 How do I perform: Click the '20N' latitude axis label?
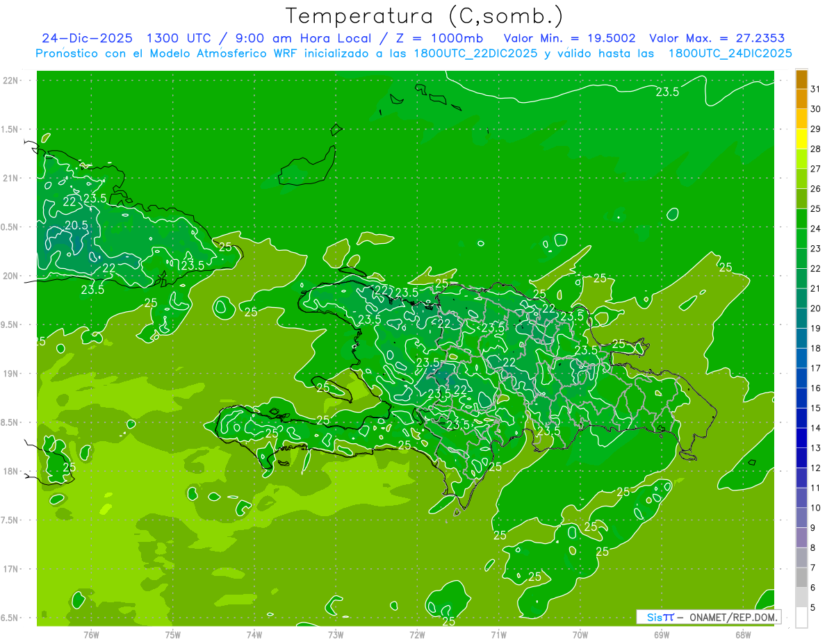(x=10, y=276)
